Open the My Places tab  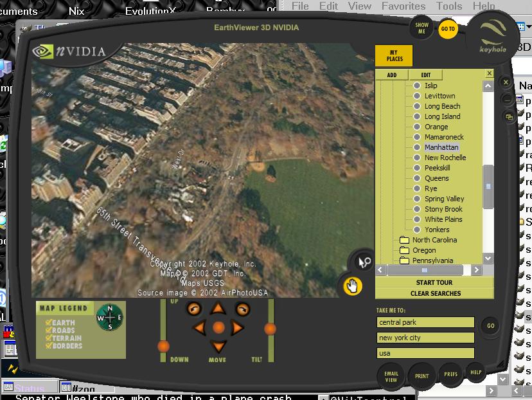(394, 56)
